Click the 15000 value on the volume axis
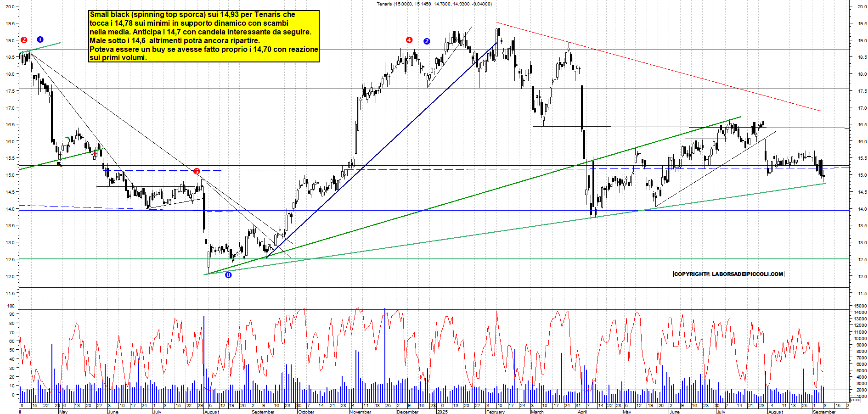This screenshot has width=868, height=414. 860,306
